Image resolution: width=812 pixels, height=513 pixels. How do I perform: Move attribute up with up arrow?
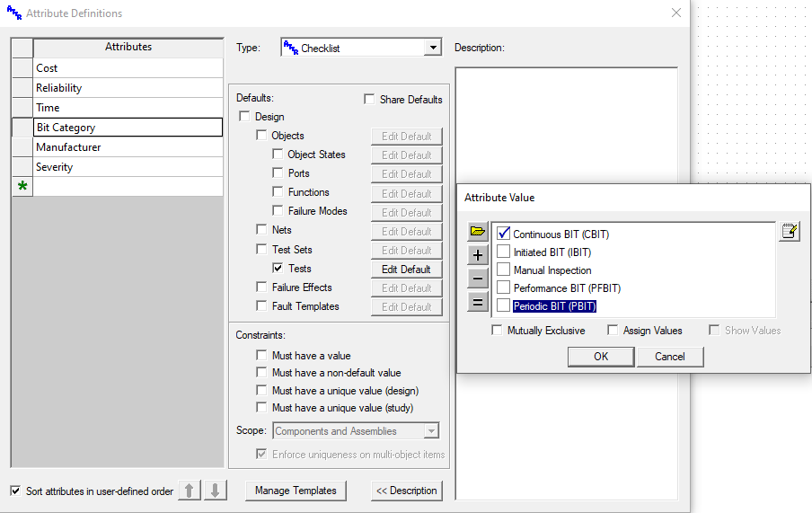pyautogui.click(x=189, y=491)
